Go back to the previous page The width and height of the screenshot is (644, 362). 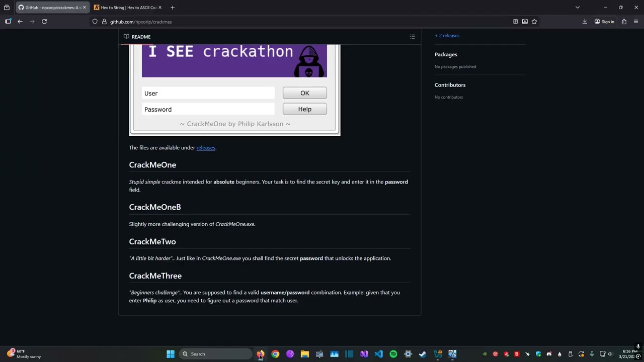[20, 22]
